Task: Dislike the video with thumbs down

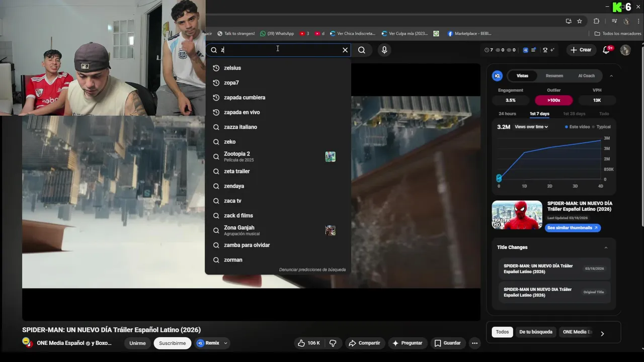Action: point(333,343)
